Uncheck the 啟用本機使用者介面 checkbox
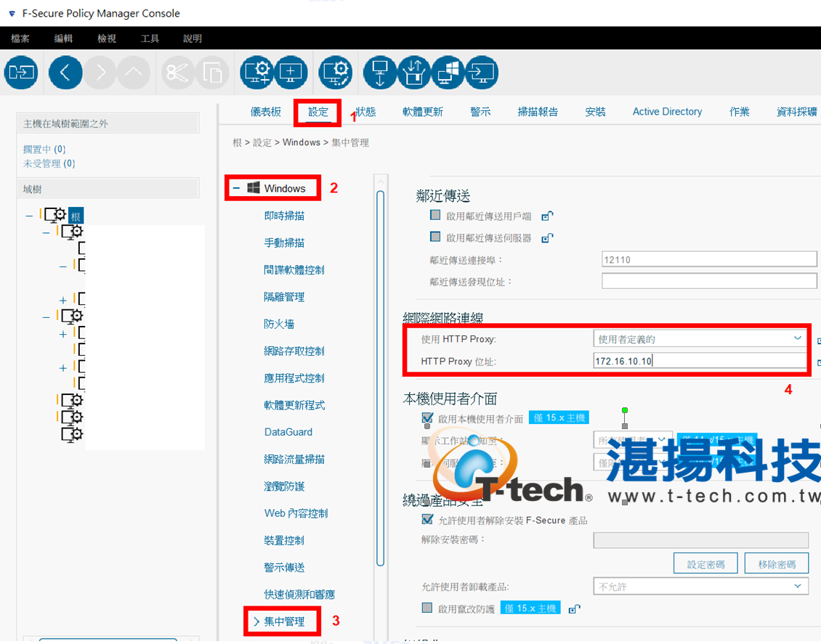The image size is (821, 644). click(427, 418)
